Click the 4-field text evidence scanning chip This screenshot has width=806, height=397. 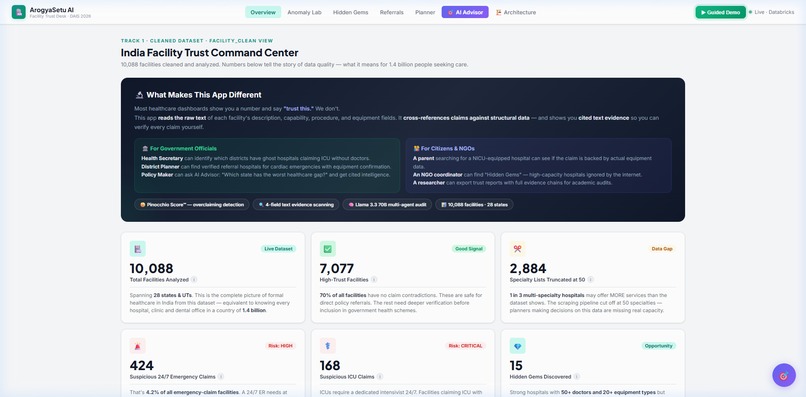[x=296, y=205]
